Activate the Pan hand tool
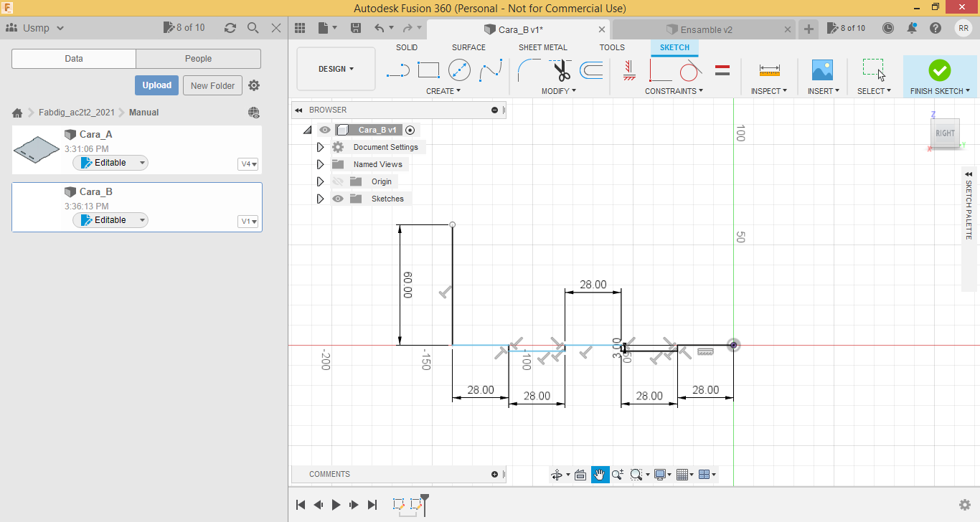This screenshot has width=980, height=522. [600, 475]
